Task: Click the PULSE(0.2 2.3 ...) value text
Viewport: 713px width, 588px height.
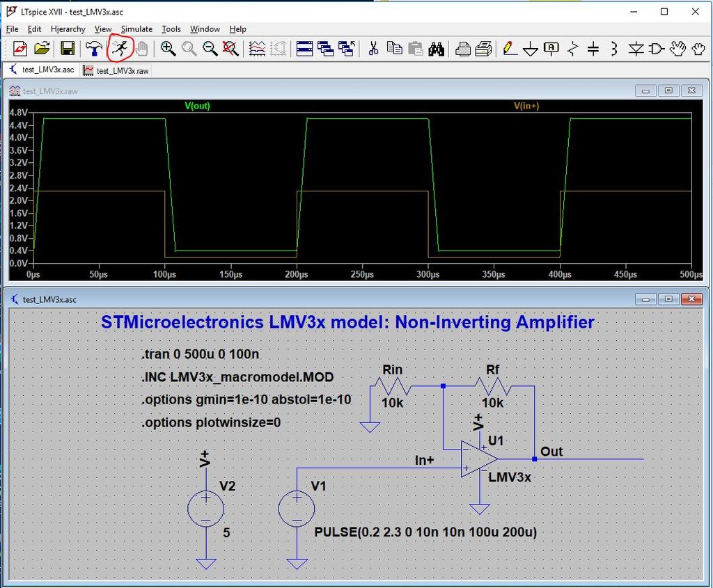Action: click(425, 532)
